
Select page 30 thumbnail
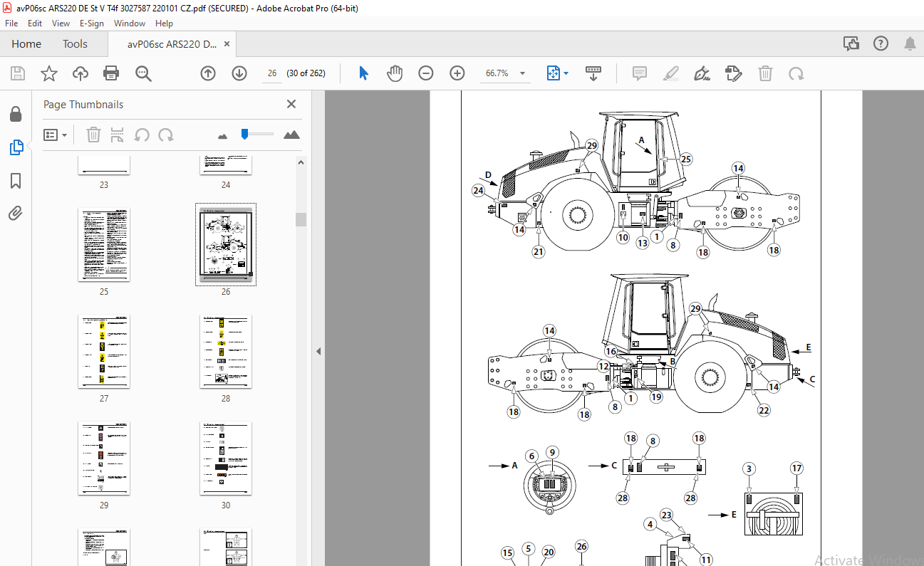click(226, 458)
